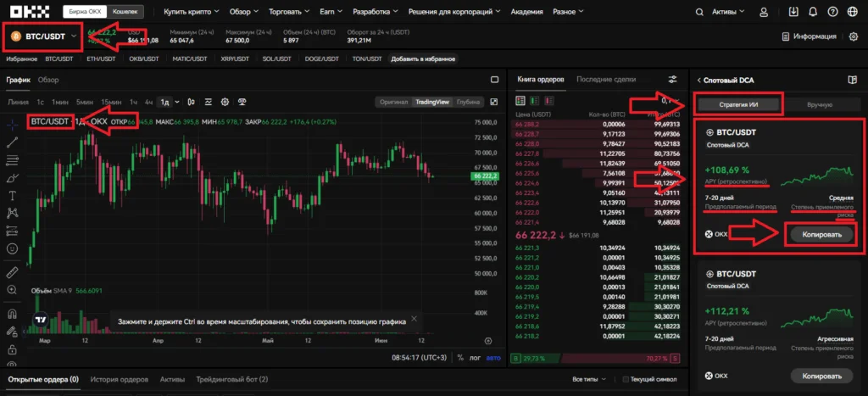Select the brush drawing tool
Viewport: 868px width, 396px height.
12,178
